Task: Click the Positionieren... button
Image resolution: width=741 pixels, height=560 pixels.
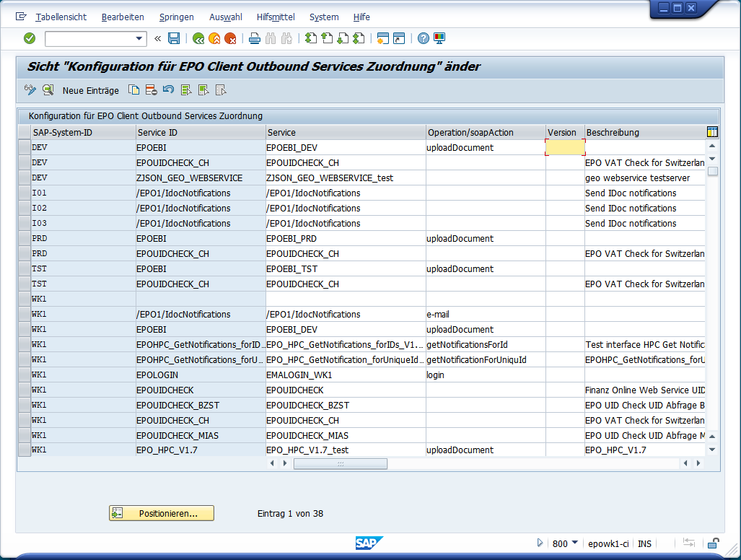Action: pos(162,513)
